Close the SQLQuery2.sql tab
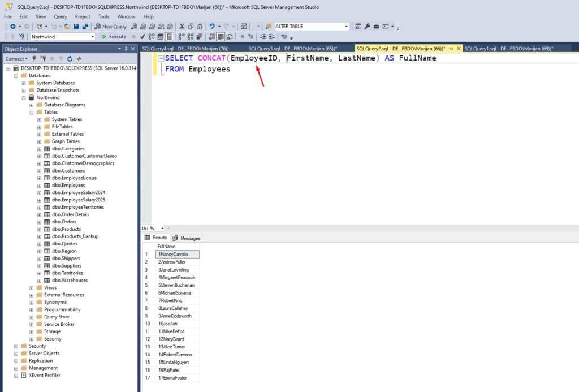 [459, 49]
